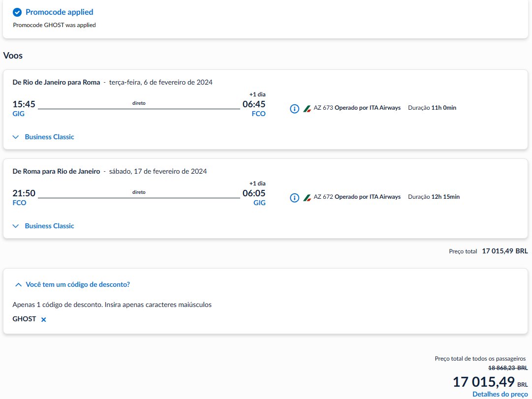
Task: Click the ITA Airways logo beside AZ 673
Action: (307, 109)
